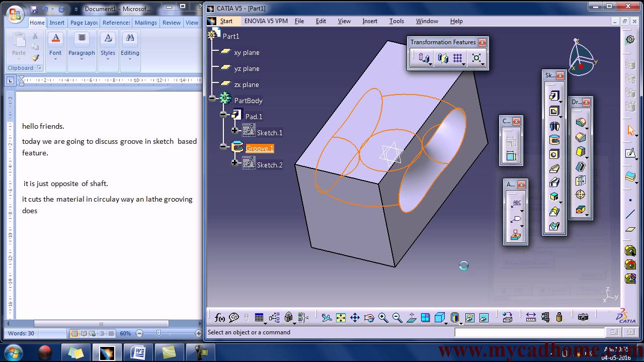Toggle Swap visible space icon
The width and height of the screenshot is (644, 362).
pos(484,317)
